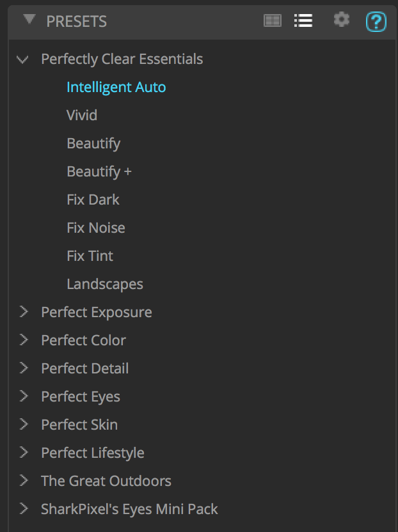Viewport: 398px width, 532px height.
Task: Select the Intelligent Auto preset
Action: coord(116,87)
